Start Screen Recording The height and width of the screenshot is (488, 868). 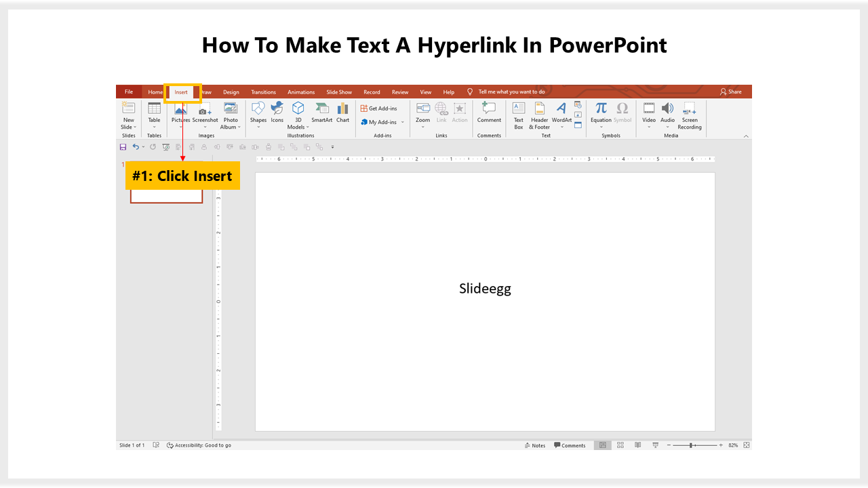click(x=690, y=116)
